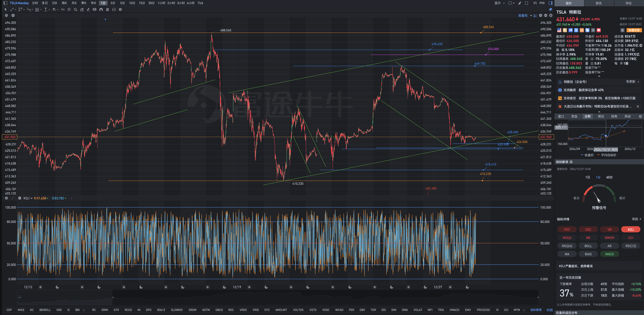Open the KDJ indicator name dropdown
Image resolution: width=644 pixels, height=315 pixels.
[x=28, y=198]
